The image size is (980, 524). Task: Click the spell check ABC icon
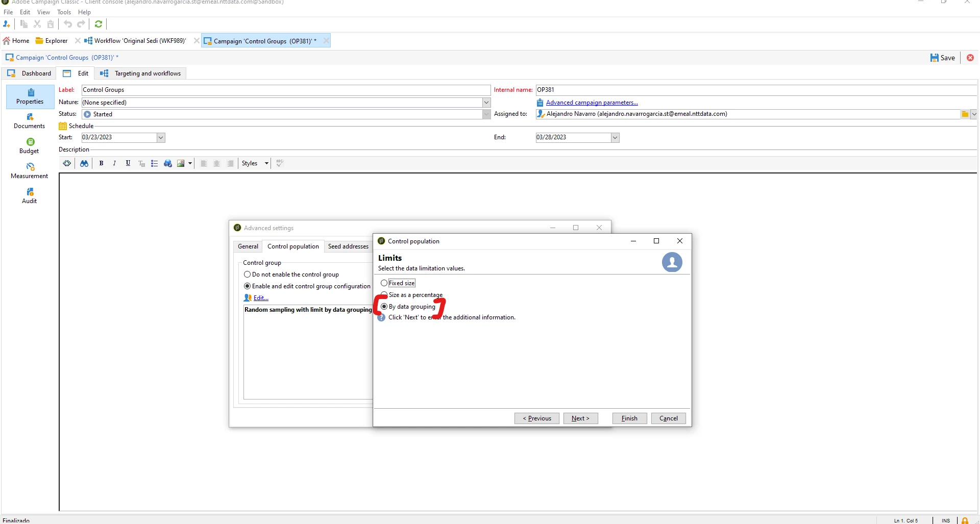[x=280, y=163]
